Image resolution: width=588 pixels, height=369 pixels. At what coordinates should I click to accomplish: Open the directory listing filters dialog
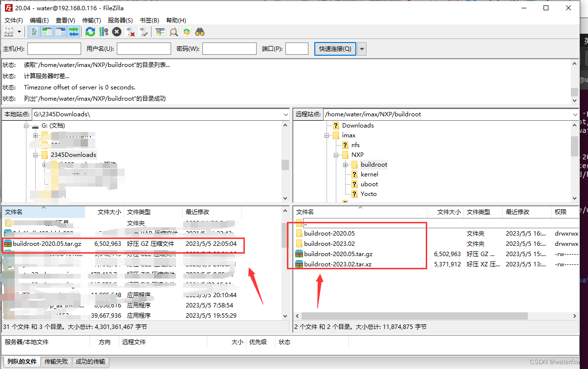click(x=160, y=32)
